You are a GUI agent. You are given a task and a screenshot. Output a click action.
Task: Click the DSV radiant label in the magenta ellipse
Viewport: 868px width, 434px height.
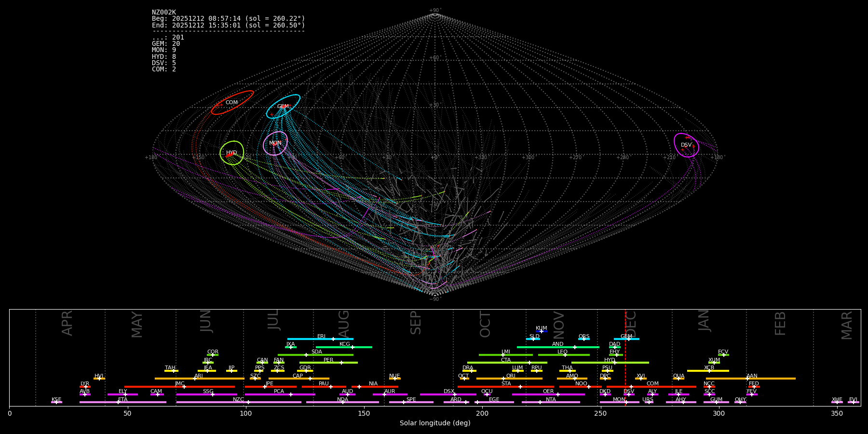(686, 145)
